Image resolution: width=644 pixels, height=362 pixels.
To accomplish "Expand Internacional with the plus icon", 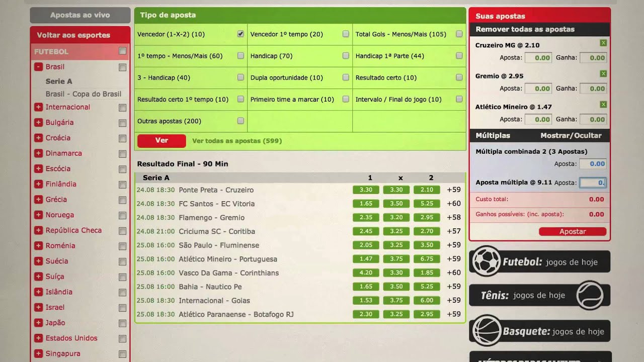I will point(38,107).
